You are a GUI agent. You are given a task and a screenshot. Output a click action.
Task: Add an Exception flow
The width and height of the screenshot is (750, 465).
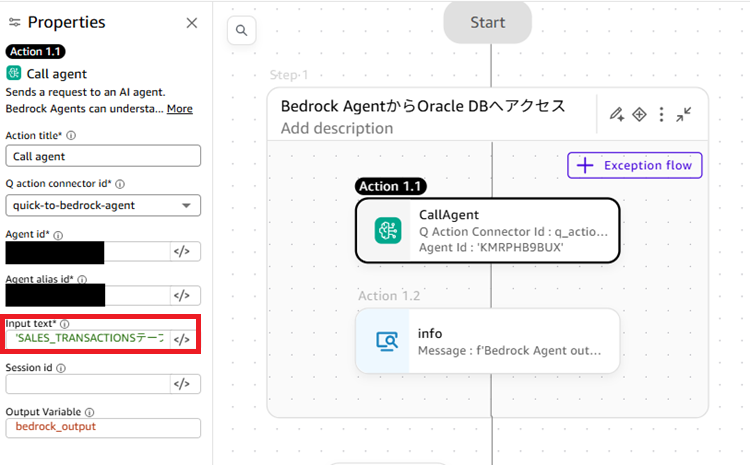pos(635,165)
